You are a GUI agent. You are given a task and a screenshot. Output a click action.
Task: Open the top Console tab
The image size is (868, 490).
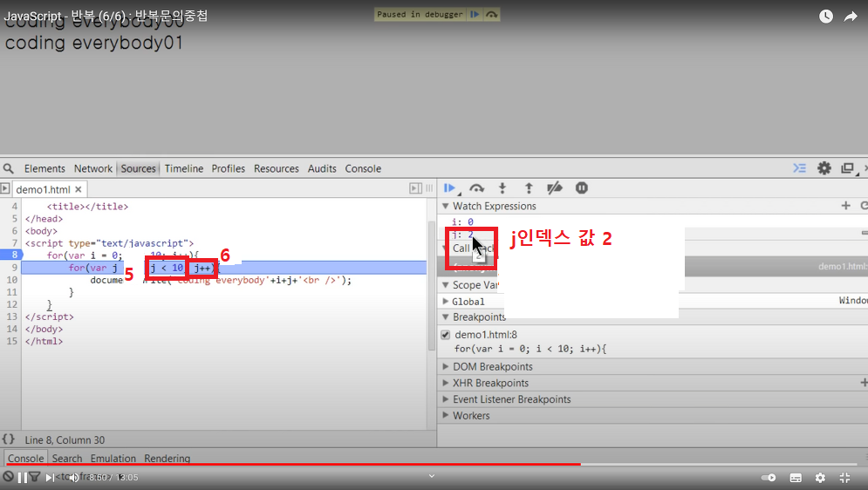point(363,168)
